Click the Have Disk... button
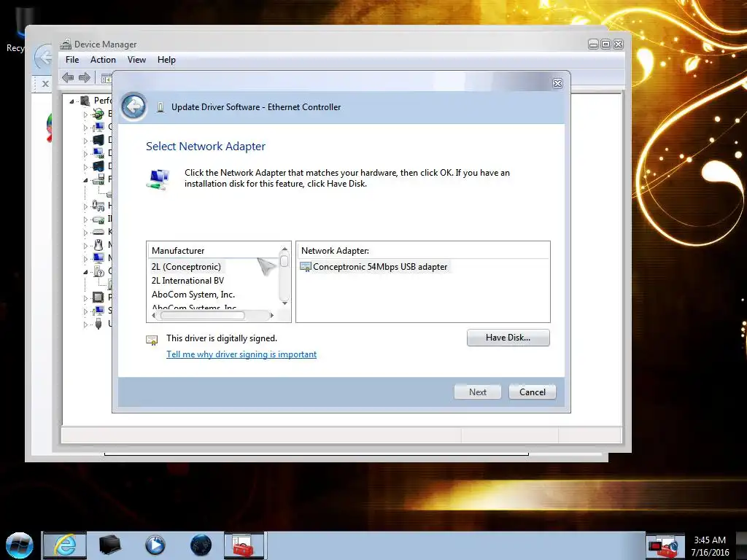Viewport: 747px width, 560px height. [x=508, y=338]
